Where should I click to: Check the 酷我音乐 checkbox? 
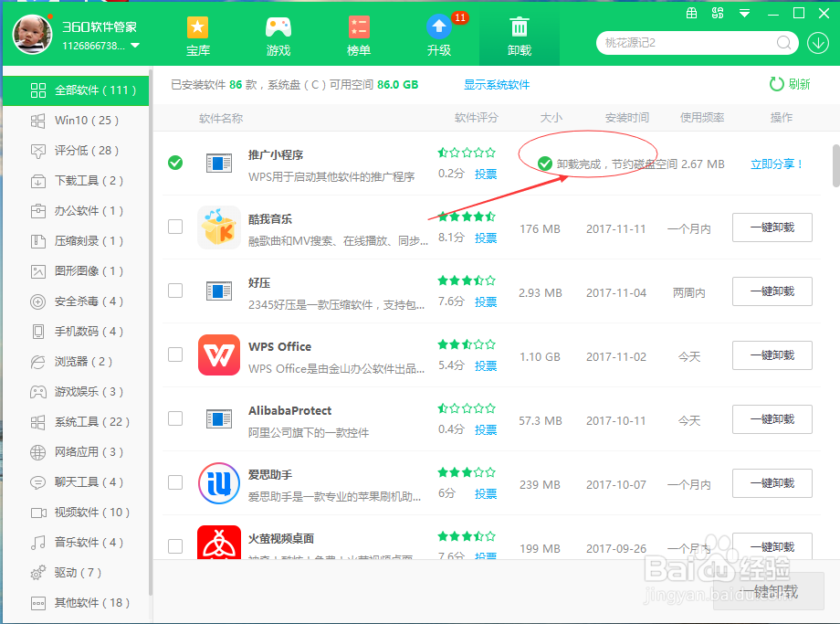pyautogui.click(x=175, y=227)
